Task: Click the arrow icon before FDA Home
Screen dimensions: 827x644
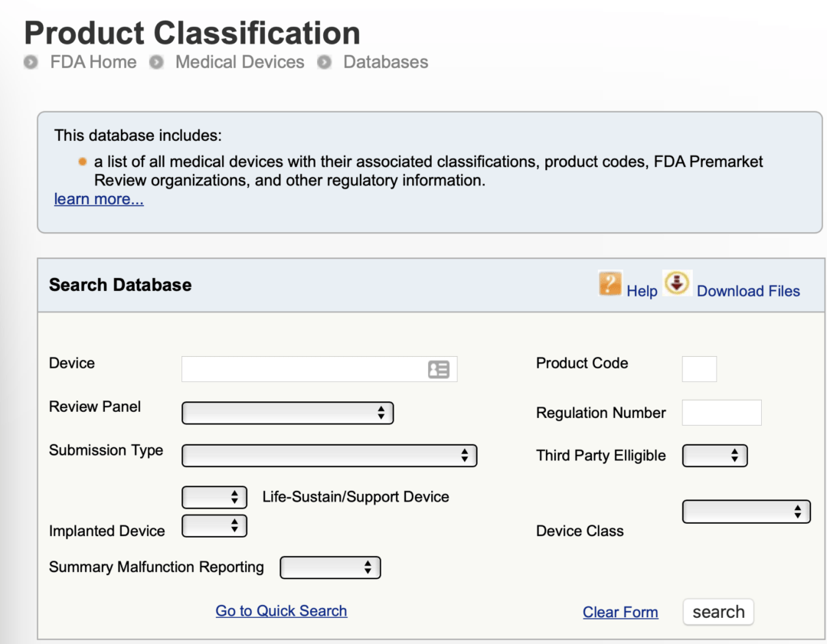Action: coord(30,63)
